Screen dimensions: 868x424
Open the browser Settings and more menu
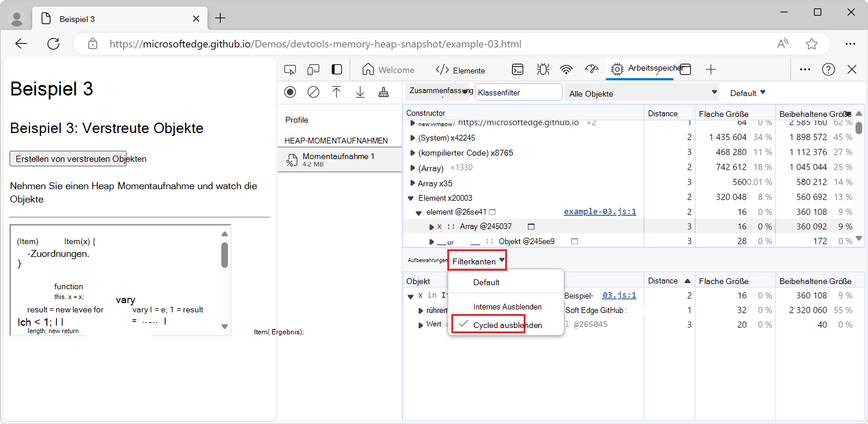(x=850, y=44)
